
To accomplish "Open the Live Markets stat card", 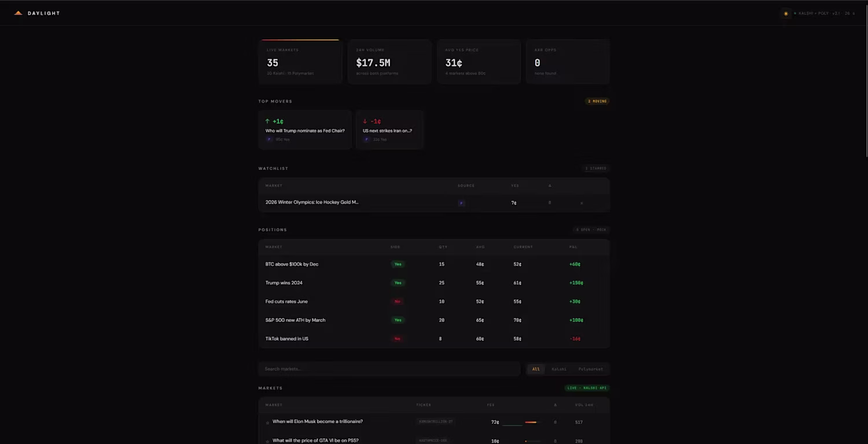I will 300,62.
